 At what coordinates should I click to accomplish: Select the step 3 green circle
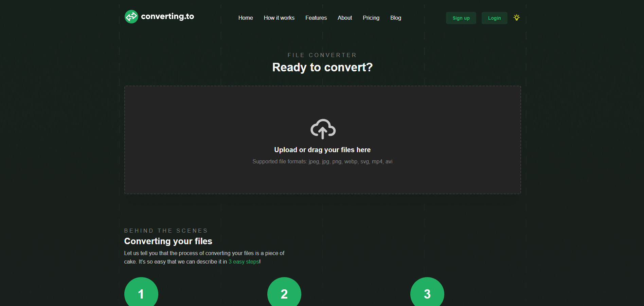point(427,293)
